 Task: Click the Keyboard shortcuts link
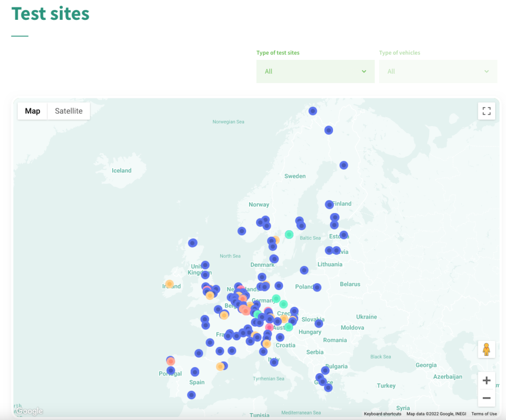coord(382,414)
